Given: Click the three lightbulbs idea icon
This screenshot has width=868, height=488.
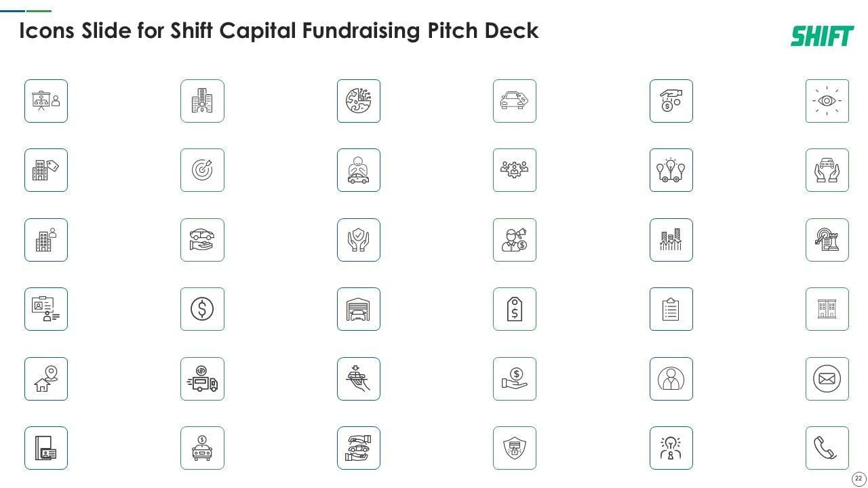Looking at the screenshot, I should click(x=671, y=170).
